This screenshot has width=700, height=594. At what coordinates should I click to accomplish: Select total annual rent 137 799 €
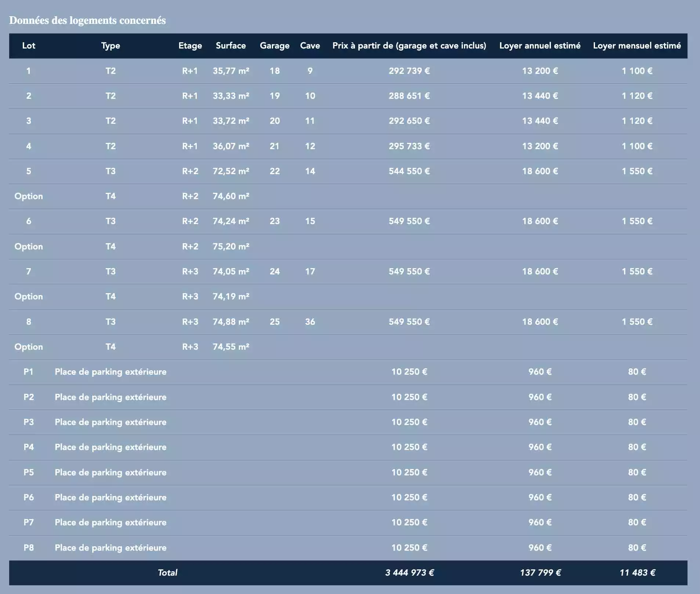coord(540,573)
